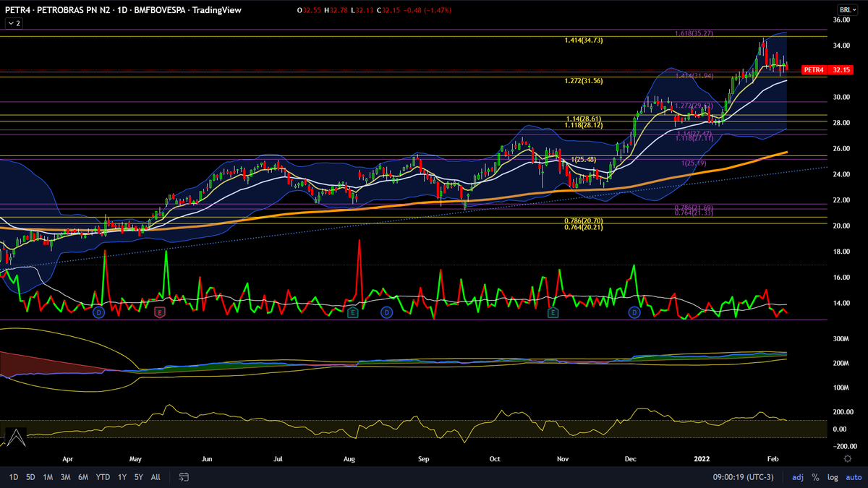Image resolution: width=868 pixels, height=488 pixels.
Task: Click Fibonacci label 1.14(28.61)
Action: pyautogui.click(x=584, y=119)
